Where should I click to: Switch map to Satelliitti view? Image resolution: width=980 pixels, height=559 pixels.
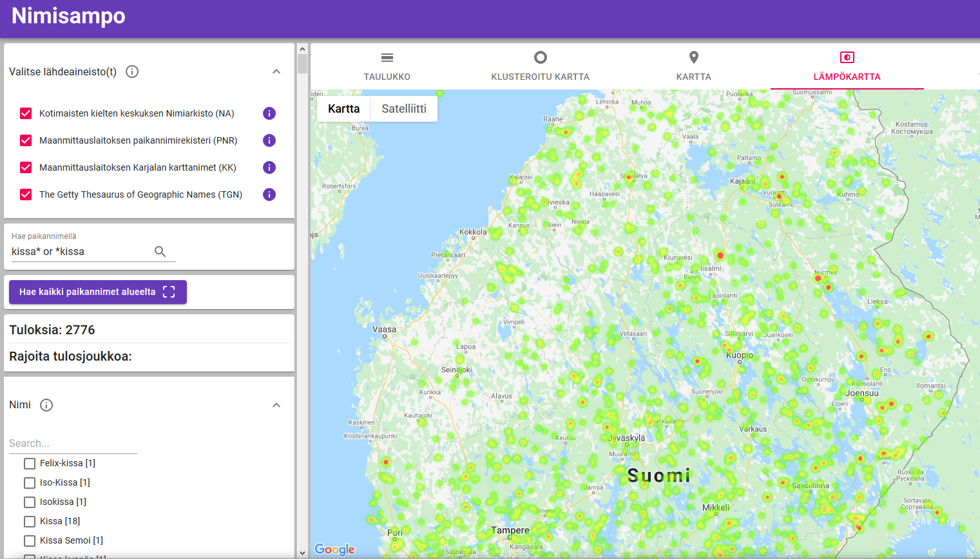pos(404,109)
